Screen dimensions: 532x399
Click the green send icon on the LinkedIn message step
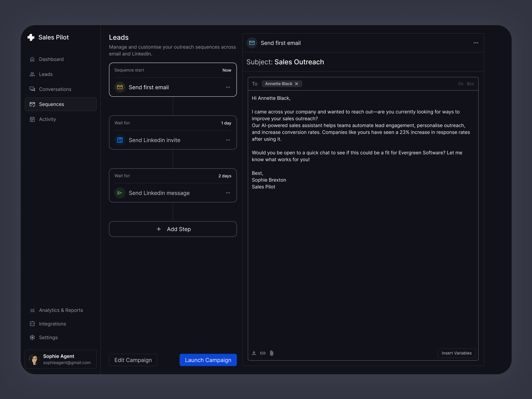[120, 193]
